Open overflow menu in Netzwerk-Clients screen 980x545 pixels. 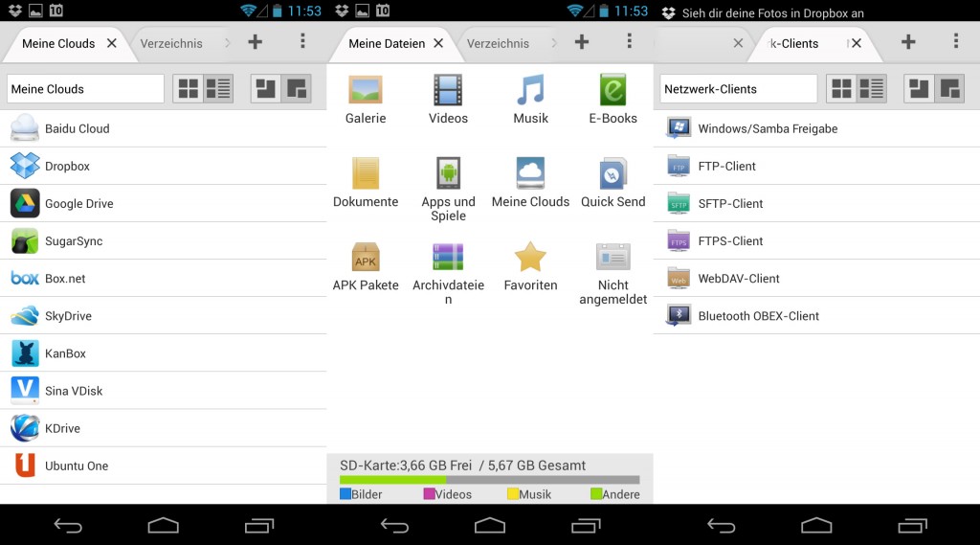pyautogui.click(x=956, y=41)
